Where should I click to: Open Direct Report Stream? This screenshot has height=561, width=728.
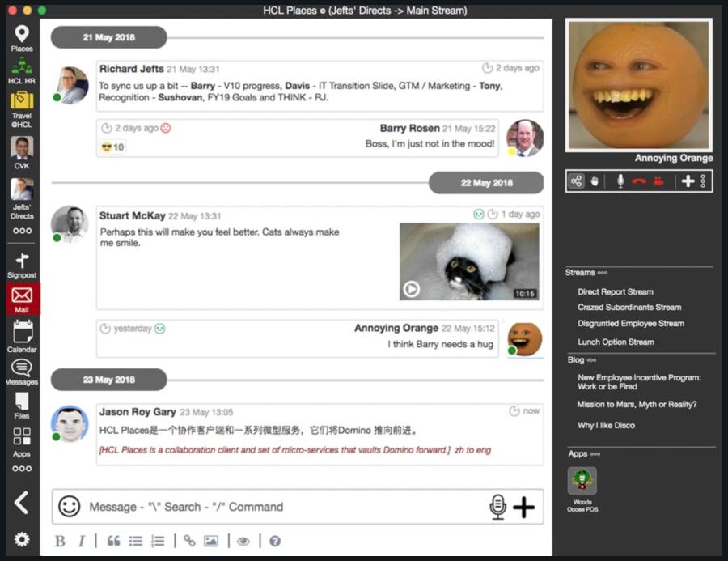pos(616,292)
